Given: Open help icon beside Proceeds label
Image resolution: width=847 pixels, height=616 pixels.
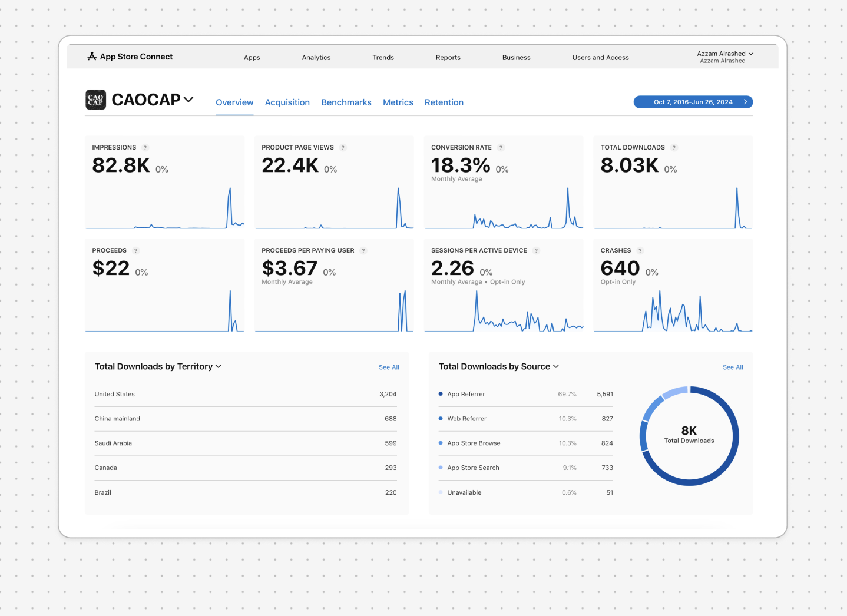Looking at the screenshot, I should pyautogui.click(x=136, y=251).
